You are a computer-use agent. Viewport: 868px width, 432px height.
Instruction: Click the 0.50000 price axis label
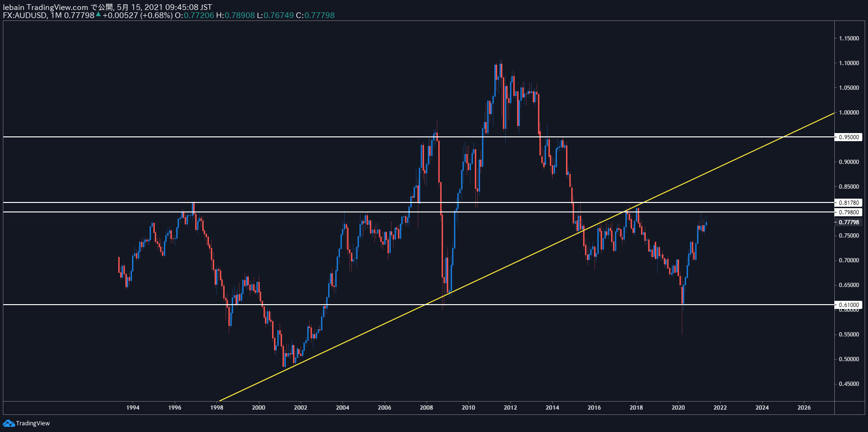849,359
